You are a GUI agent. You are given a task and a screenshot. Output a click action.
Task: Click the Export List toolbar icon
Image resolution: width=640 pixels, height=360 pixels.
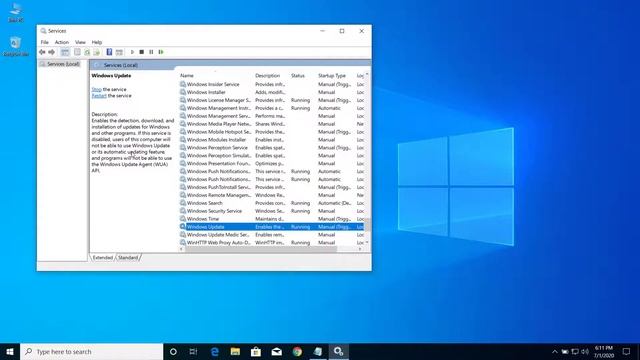coord(97,52)
